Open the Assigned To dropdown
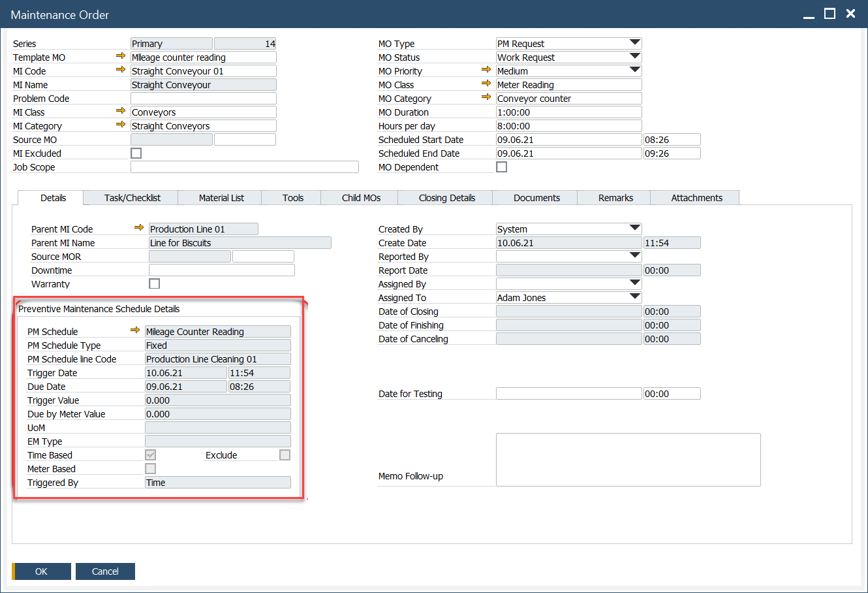Screen dimensions: 868x593 (x=635, y=297)
